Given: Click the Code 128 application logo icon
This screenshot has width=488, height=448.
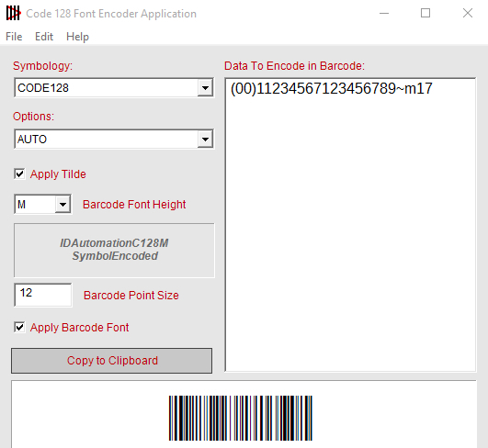Looking at the screenshot, I should [x=14, y=14].
